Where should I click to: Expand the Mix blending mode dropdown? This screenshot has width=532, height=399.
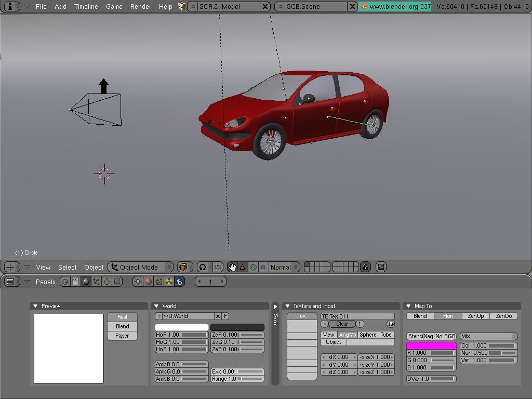pyautogui.click(x=488, y=337)
